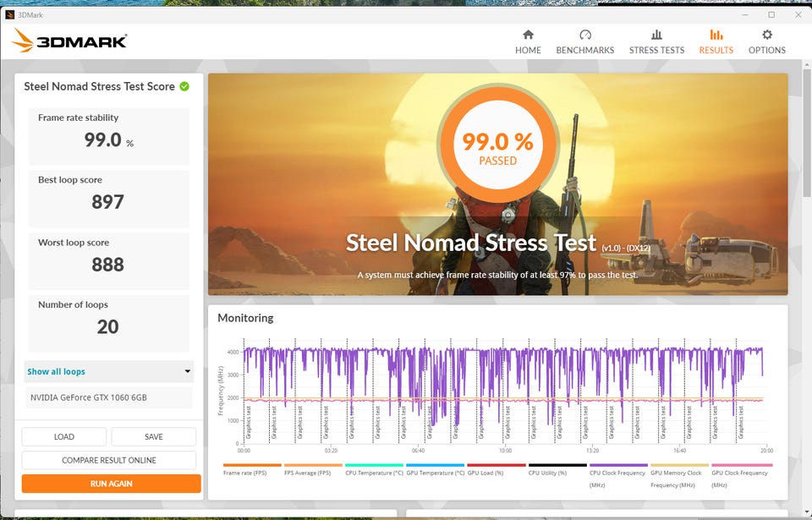Open the OPTIONS tab
812x520 pixels.
767,42
